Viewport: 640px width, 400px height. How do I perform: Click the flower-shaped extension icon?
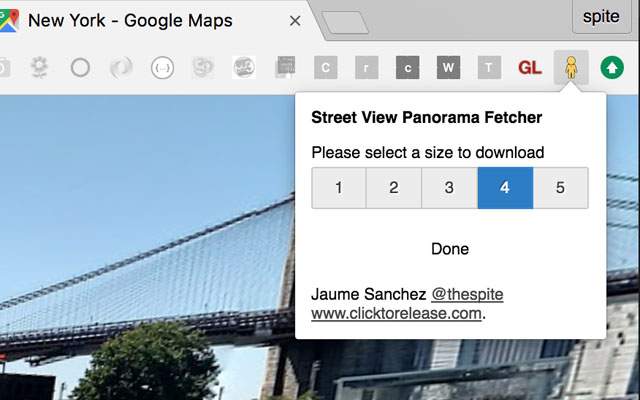(40, 67)
